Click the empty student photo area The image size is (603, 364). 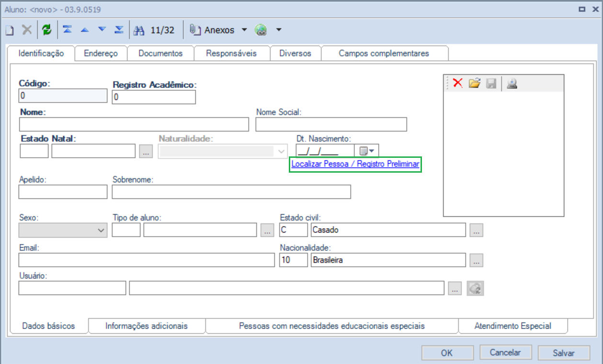(503, 154)
